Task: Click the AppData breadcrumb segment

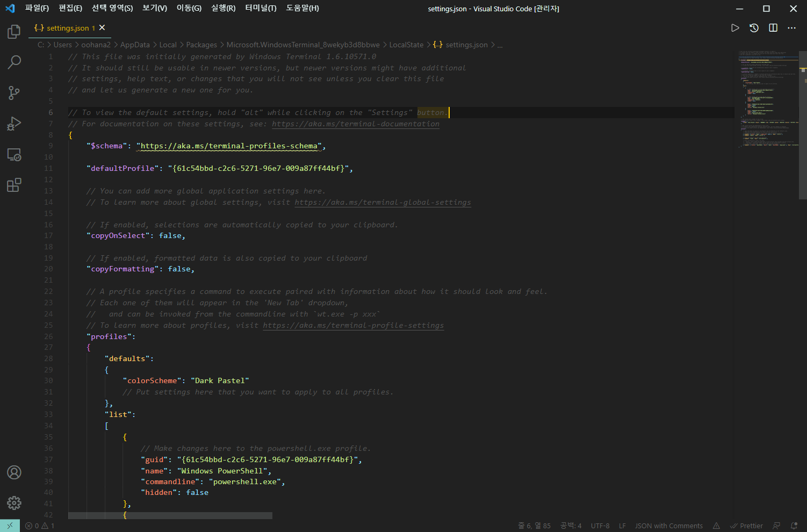Action: pos(135,45)
